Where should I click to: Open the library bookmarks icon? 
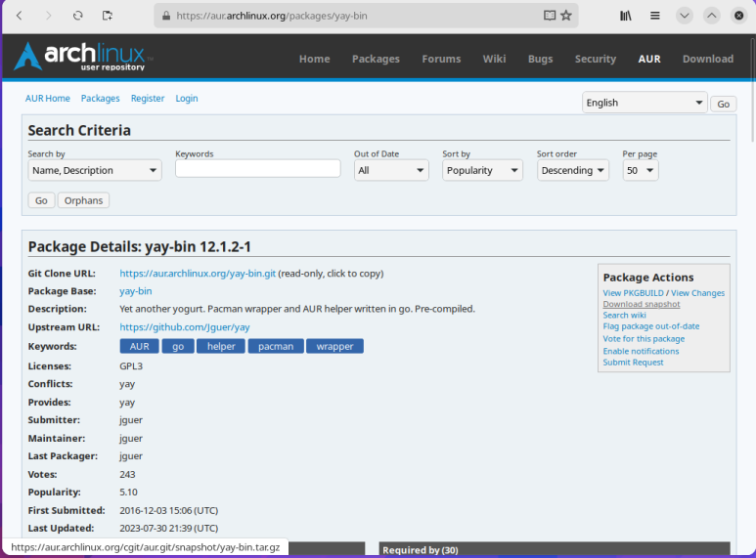point(625,16)
